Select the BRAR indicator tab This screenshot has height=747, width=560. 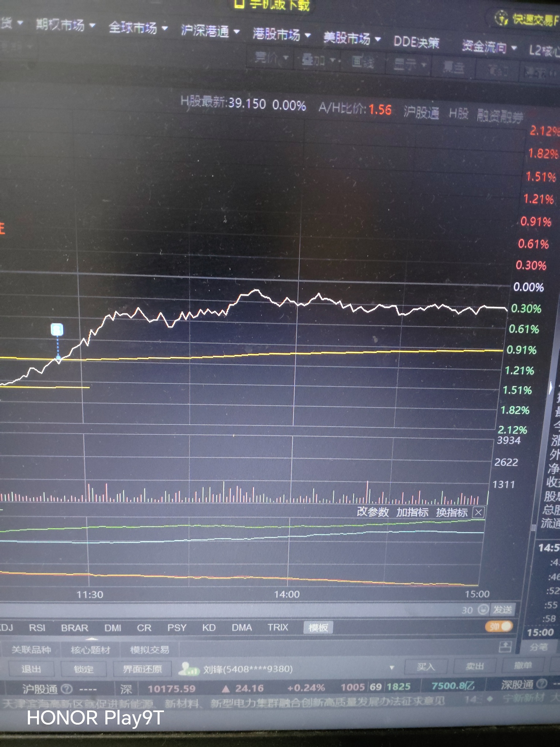[75, 628]
